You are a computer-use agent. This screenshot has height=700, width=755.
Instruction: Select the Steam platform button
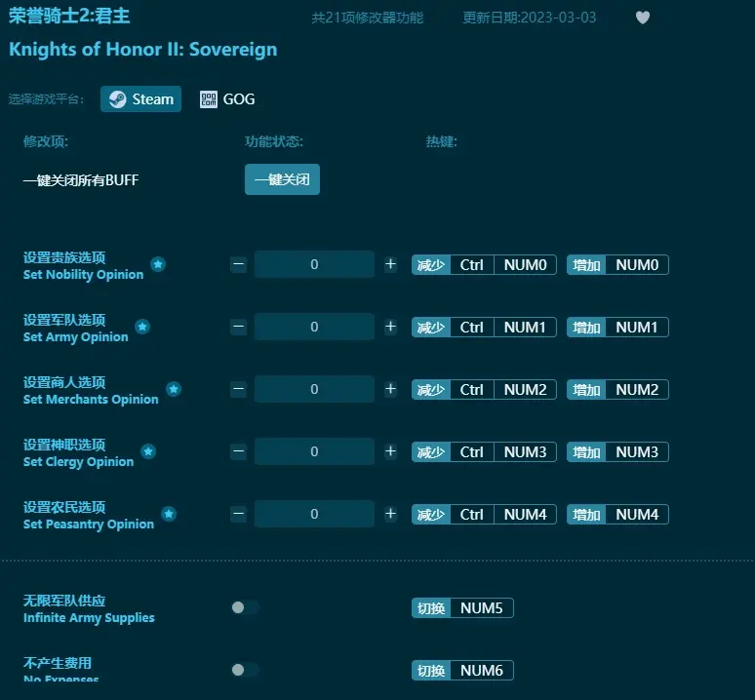140,99
